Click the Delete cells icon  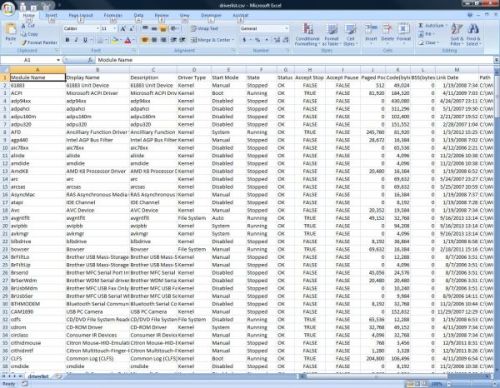click(387, 33)
